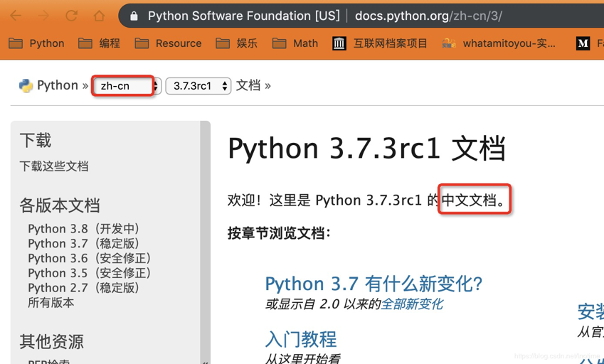Click the address bar URL

(428, 16)
